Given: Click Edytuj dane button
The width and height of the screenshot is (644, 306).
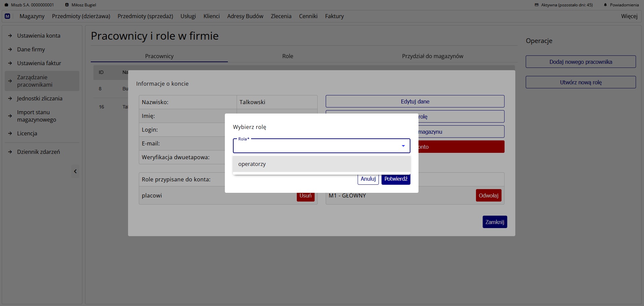Looking at the screenshot, I should (415, 101).
